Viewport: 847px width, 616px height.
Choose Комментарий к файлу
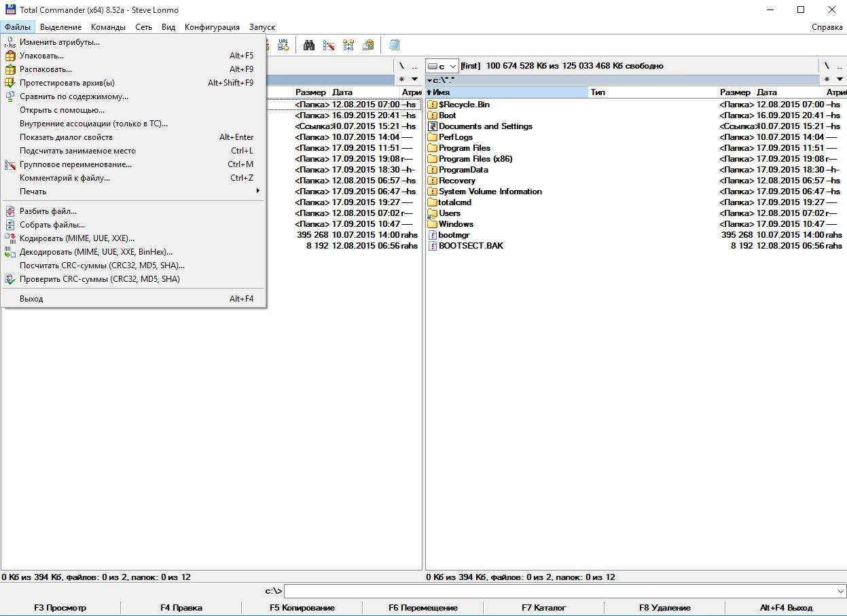(133, 178)
